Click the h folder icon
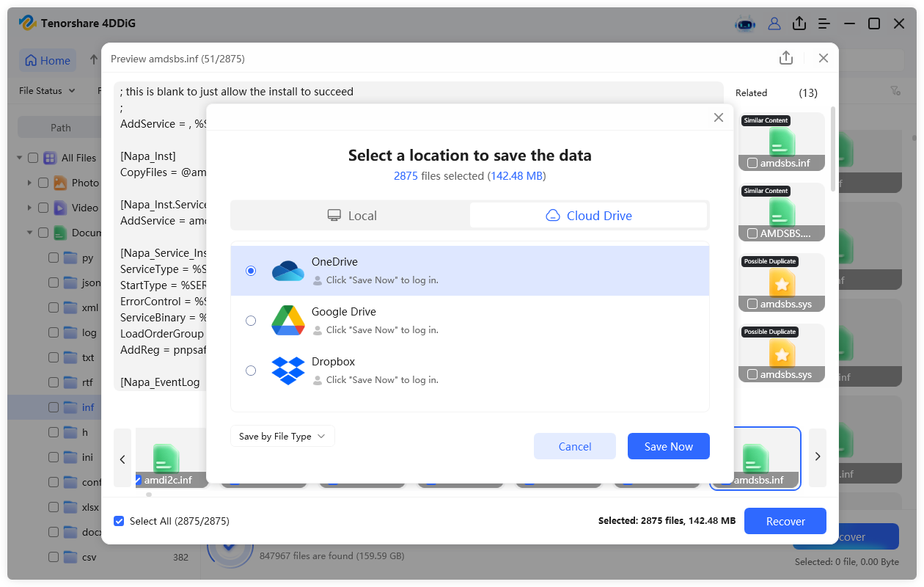This screenshot has height=587, width=924. (70, 432)
